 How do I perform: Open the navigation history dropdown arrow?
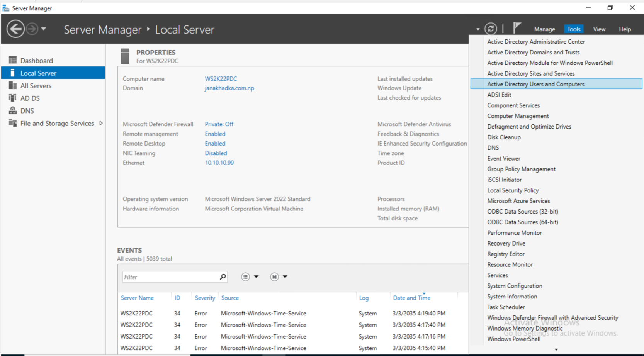[x=44, y=29]
